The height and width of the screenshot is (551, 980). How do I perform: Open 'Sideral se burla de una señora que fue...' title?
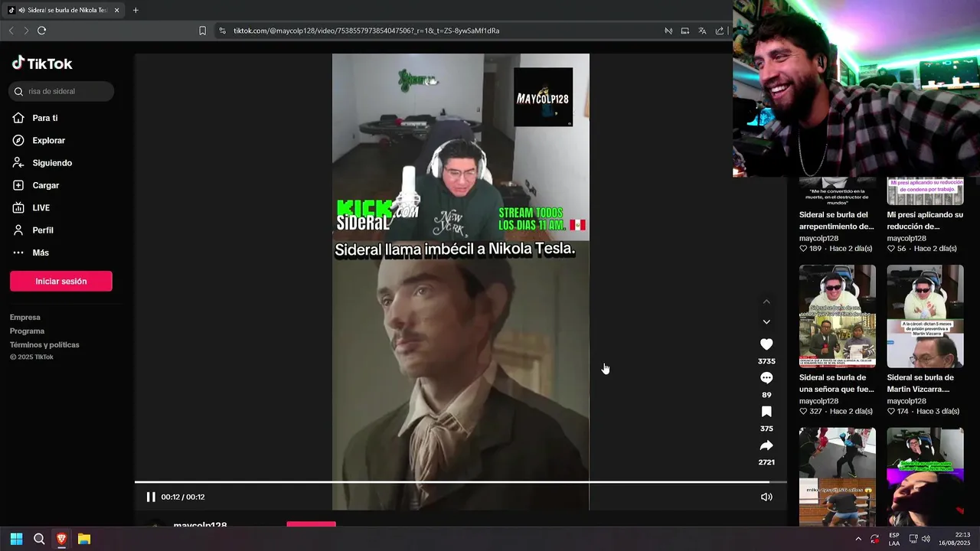pyautogui.click(x=837, y=383)
